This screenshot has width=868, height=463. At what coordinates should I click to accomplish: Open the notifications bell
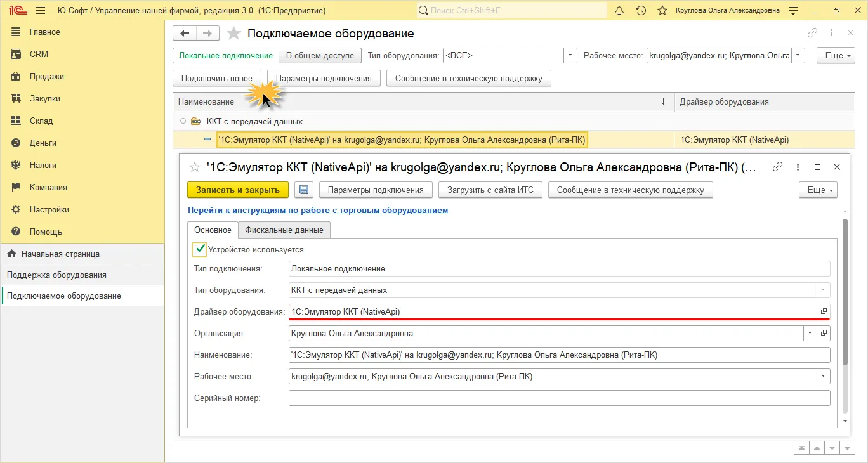pos(620,11)
